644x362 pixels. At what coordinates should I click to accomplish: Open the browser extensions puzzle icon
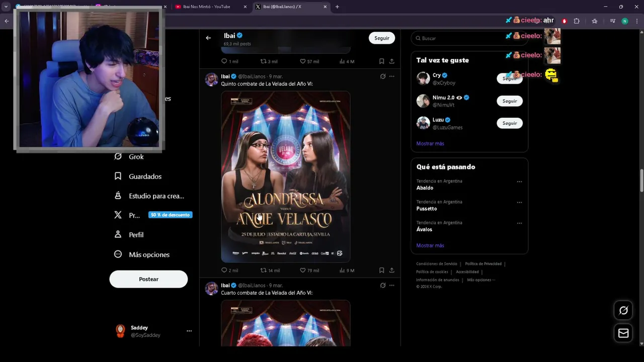pyautogui.click(x=577, y=21)
